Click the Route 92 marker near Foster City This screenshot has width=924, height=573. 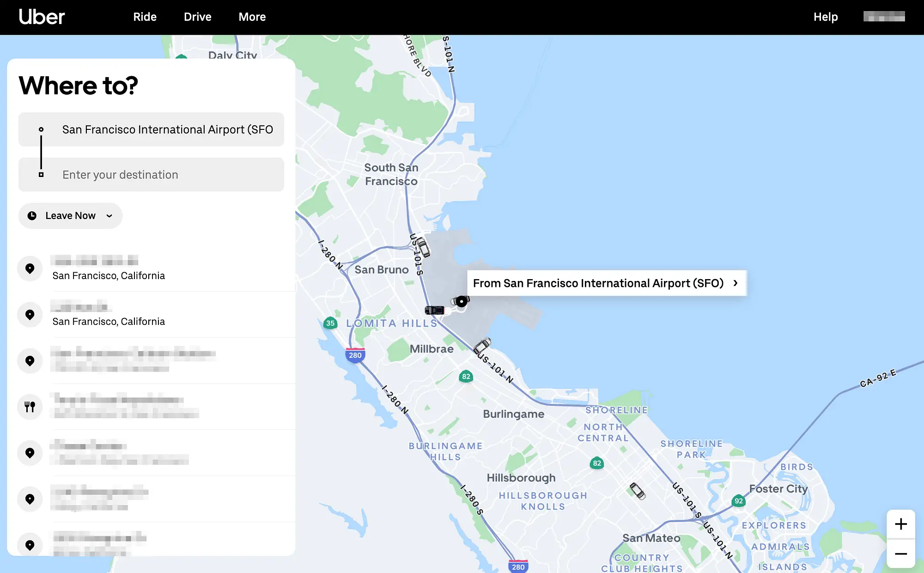pos(739,501)
